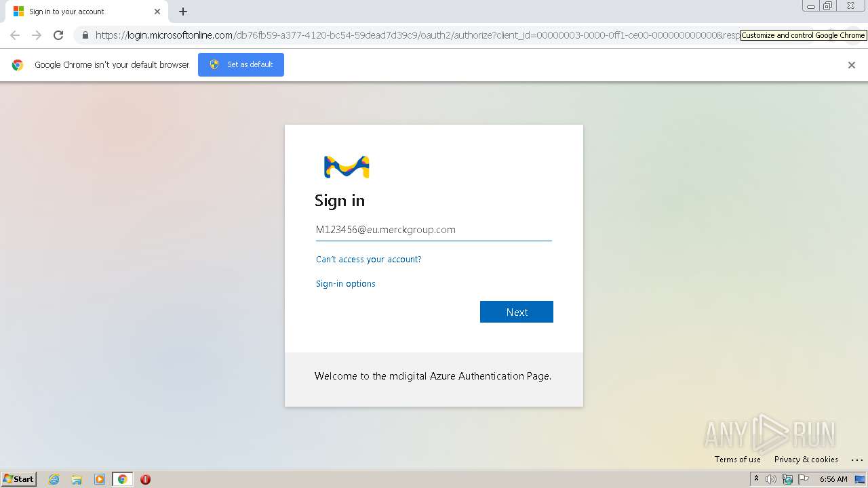Launch Internet Explorer from taskbar
The height and width of the screenshot is (488, 868).
[54, 479]
